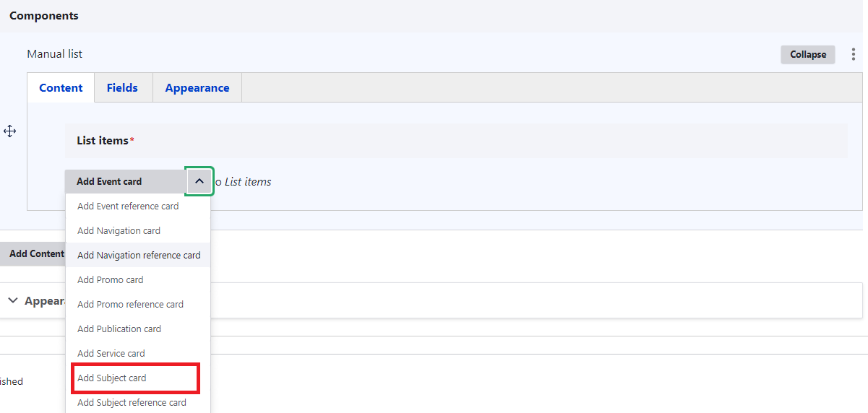Click the Manual list component title
The height and width of the screenshot is (413, 868).
pyautogui.click(x=55, y=54)
